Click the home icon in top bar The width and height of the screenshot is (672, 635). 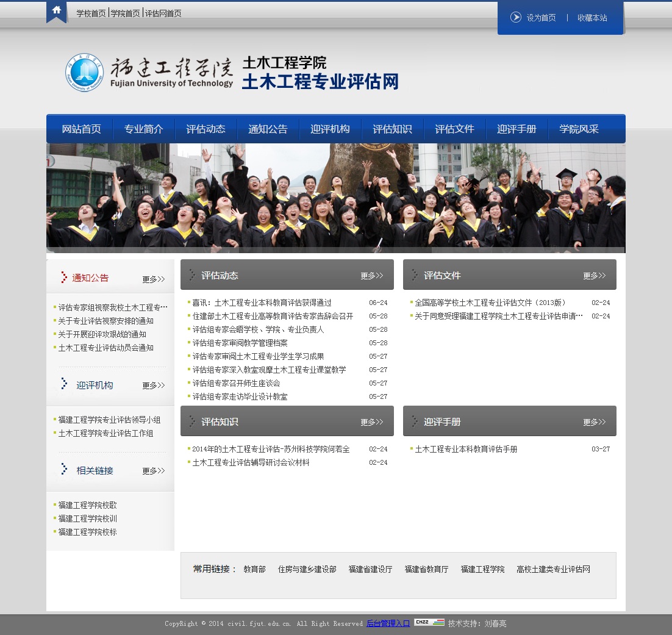pyautogui.click(x=56, y=10)
